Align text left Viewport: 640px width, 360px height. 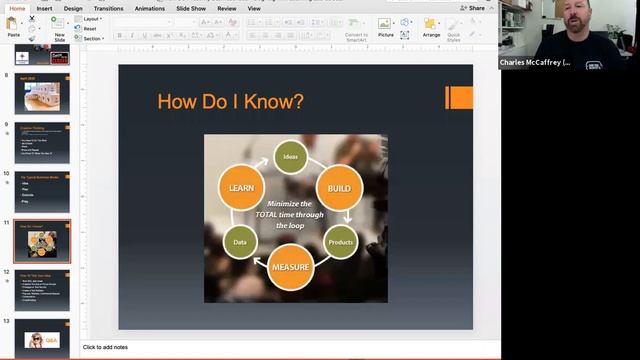(253, 36)
